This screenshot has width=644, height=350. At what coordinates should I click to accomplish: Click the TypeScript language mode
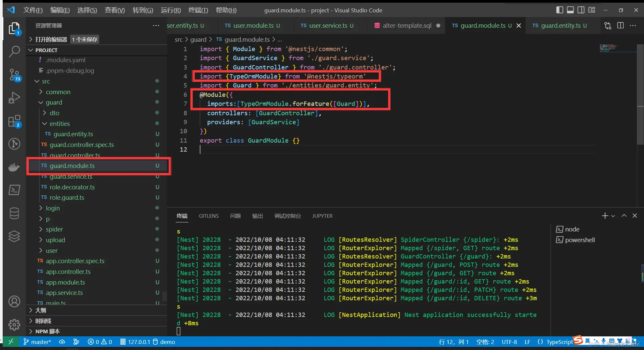click(559, 342)
